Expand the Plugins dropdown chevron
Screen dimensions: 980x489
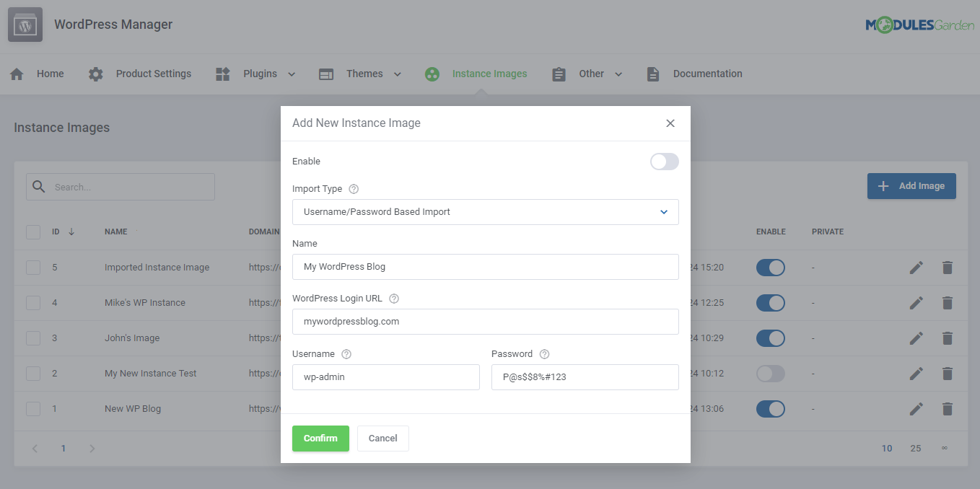[292, 73]
